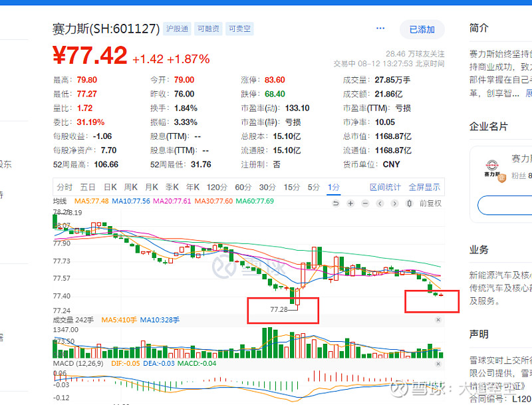Image resolution: width=532 pixels, height=405 pixels.
Task: Click the 已添加 watchlist button
Action: tap(422, 29)
